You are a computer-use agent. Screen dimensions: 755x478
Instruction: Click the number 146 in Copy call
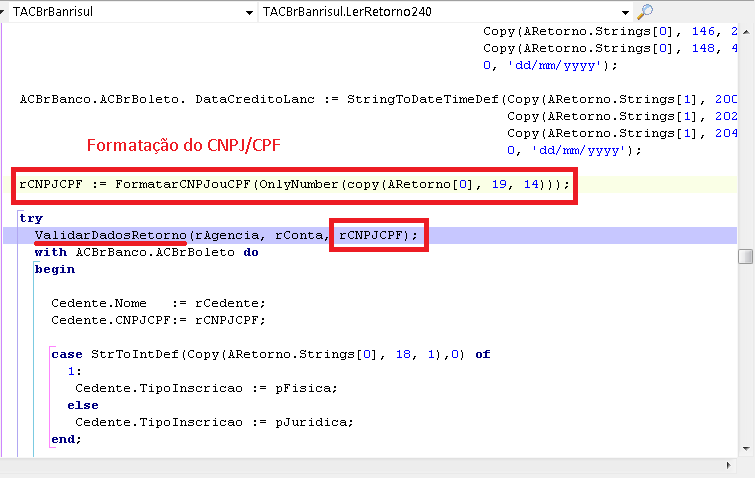click(x=703, y=31)
